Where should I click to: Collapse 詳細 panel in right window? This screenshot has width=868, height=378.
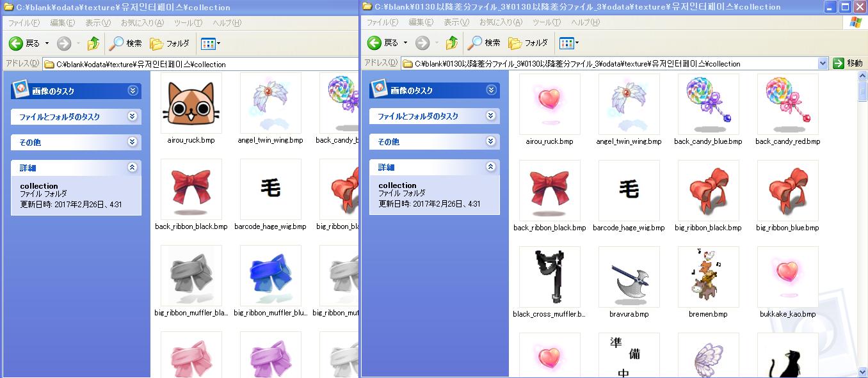pos(491,167)
